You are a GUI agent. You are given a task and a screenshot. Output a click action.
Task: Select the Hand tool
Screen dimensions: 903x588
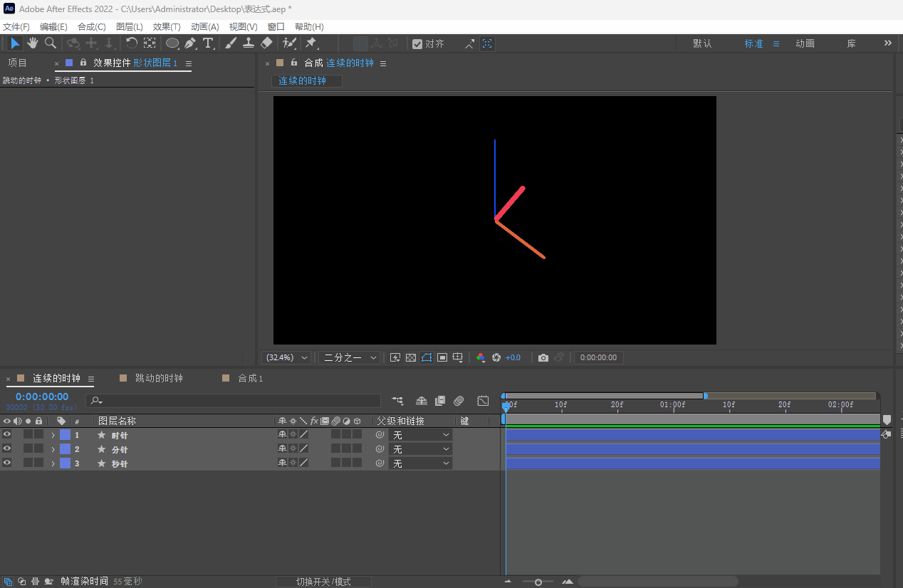coord(33,43)
